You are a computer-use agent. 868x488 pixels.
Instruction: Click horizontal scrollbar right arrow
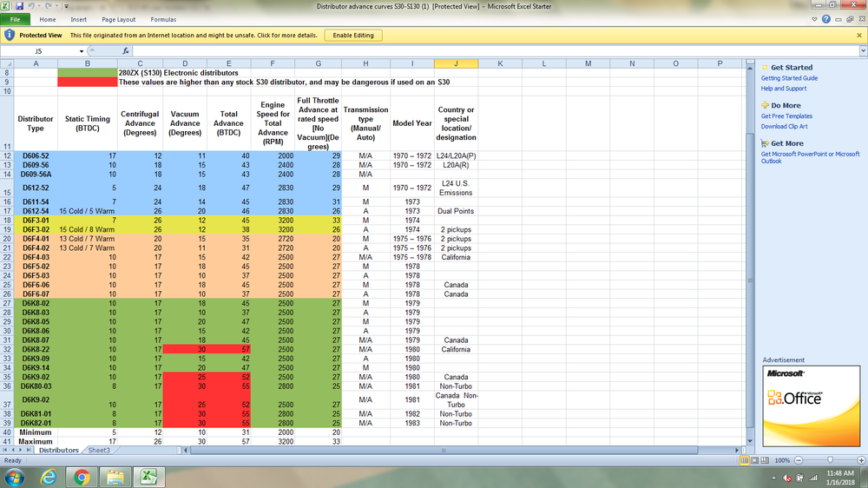tap(737, 451)
